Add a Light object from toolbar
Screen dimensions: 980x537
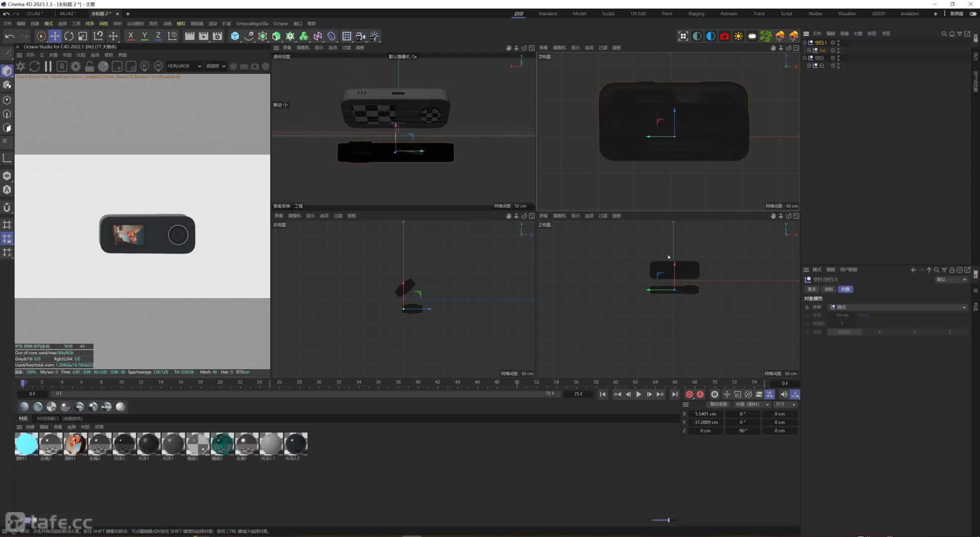coord(374,36)
